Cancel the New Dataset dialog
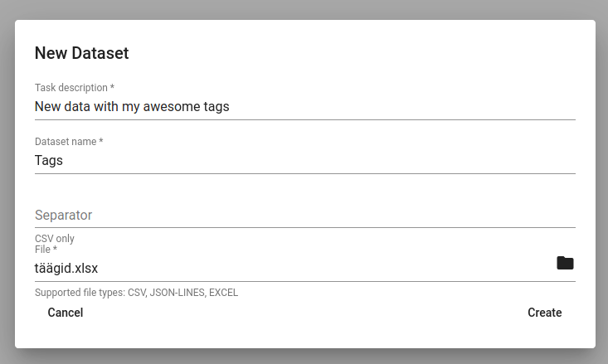Viewport: 608px width, 364px height. (66, 313)
